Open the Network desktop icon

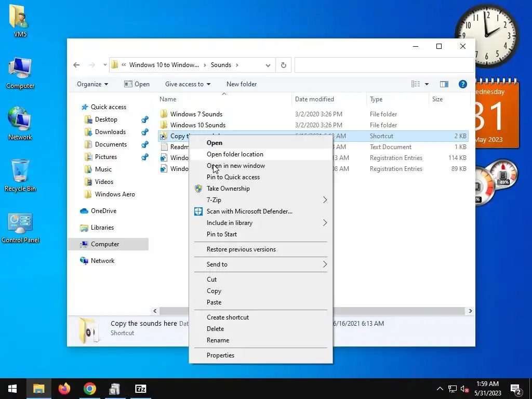[20, 124]
